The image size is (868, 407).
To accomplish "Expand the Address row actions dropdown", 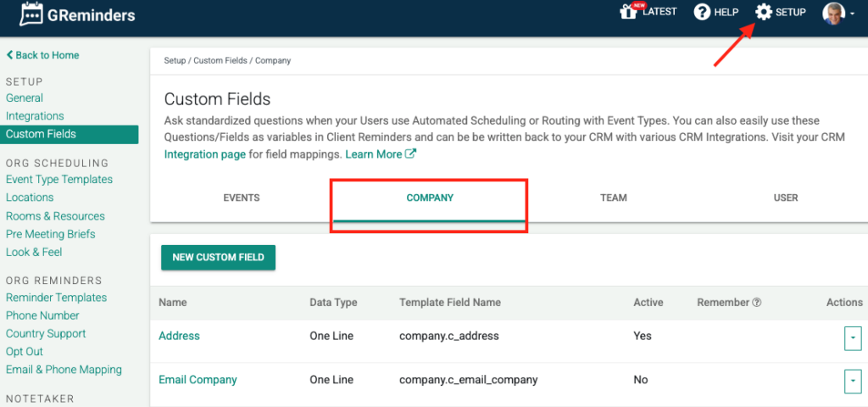I will click(x=852, y=337).
